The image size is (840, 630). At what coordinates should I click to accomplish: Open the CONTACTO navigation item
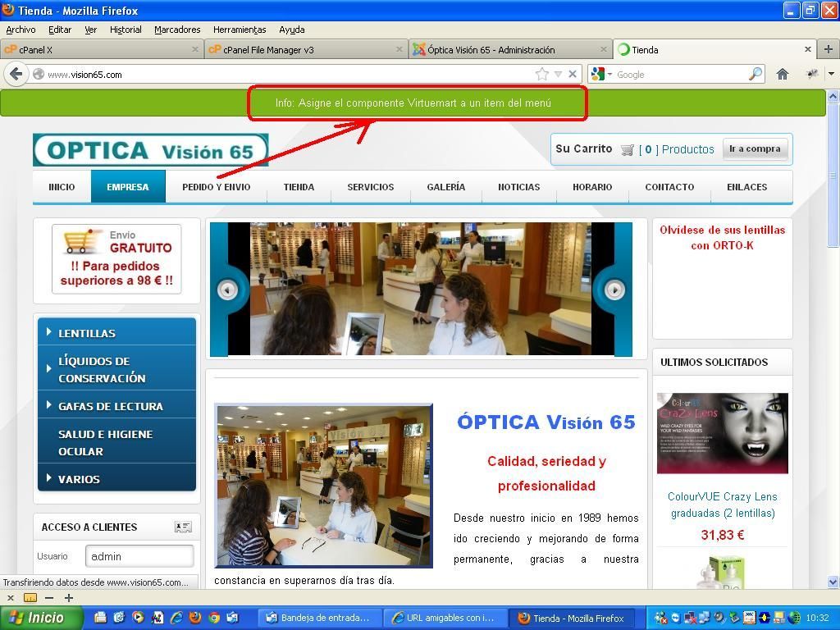[x=669, y=187]
